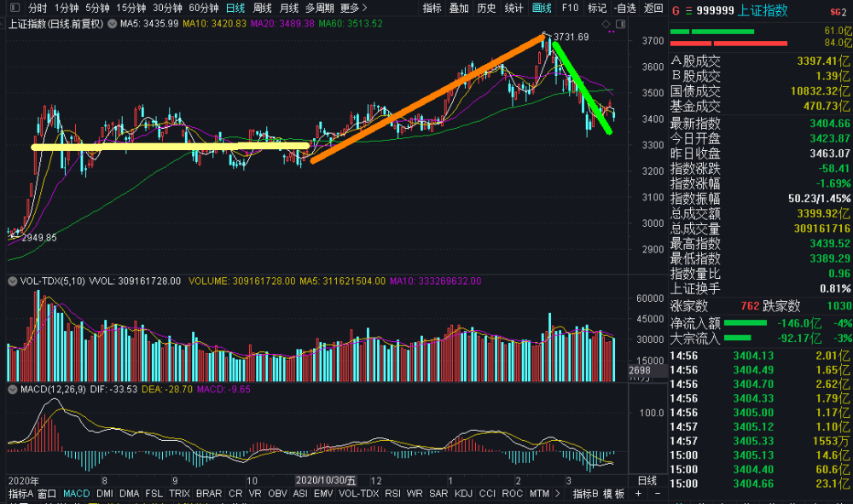Image resolution: width=853 pixels, height=504 pixels.
Task: Click the red G icon beside 999999
Action: 676,10
